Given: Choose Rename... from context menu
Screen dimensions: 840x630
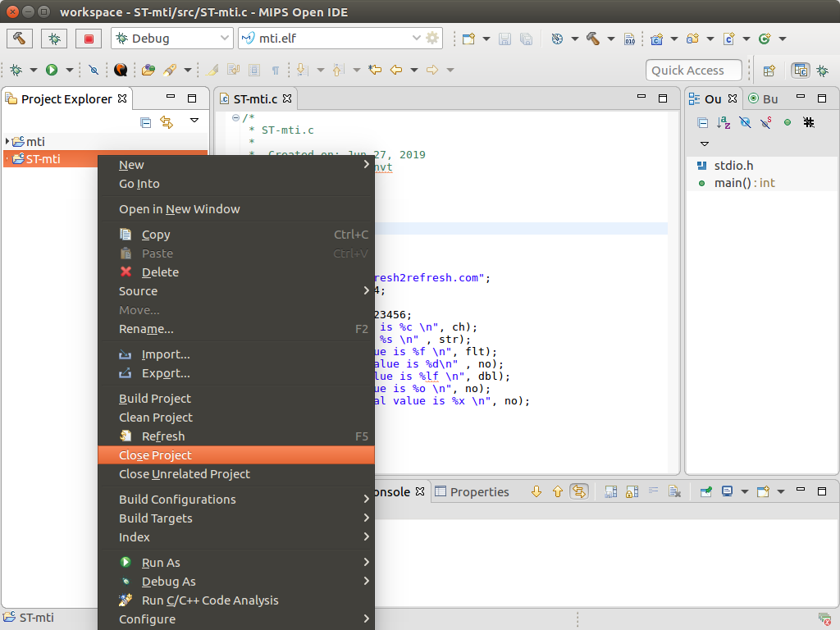Looking at the screenshot, I should click(236, 329).
